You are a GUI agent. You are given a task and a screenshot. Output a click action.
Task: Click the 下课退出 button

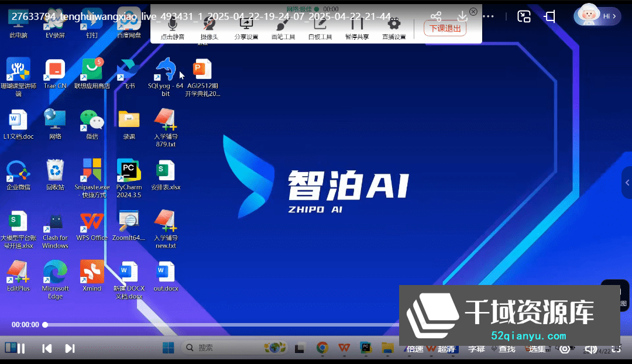click(x=445, y=29)
